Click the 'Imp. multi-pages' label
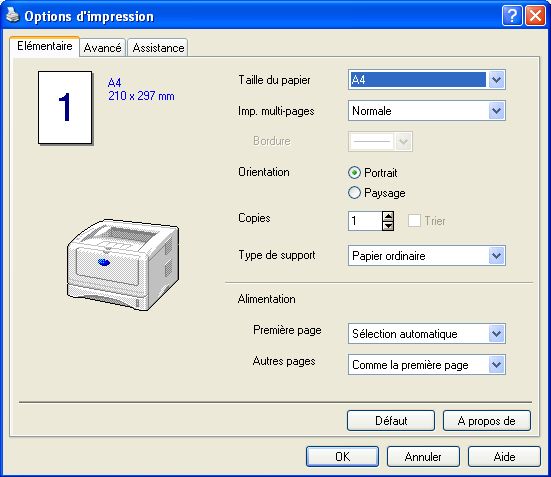551x477 pixels. 276,111
